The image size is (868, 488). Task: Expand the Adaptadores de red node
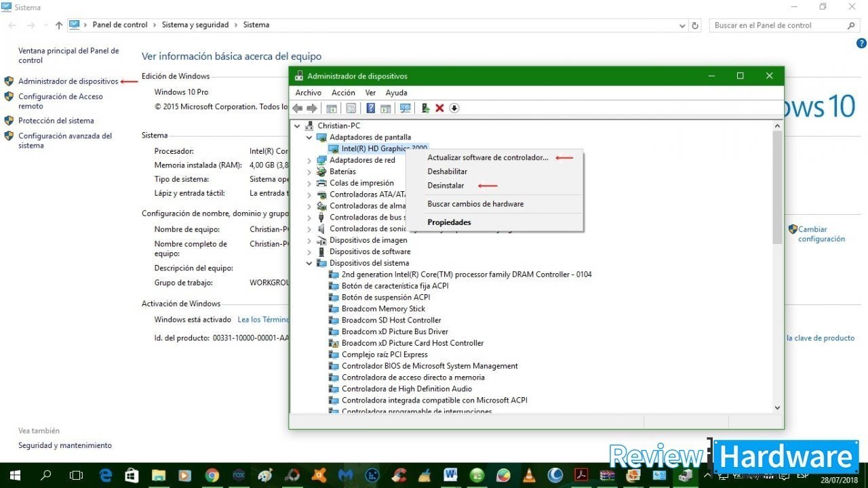coord(309,160)
